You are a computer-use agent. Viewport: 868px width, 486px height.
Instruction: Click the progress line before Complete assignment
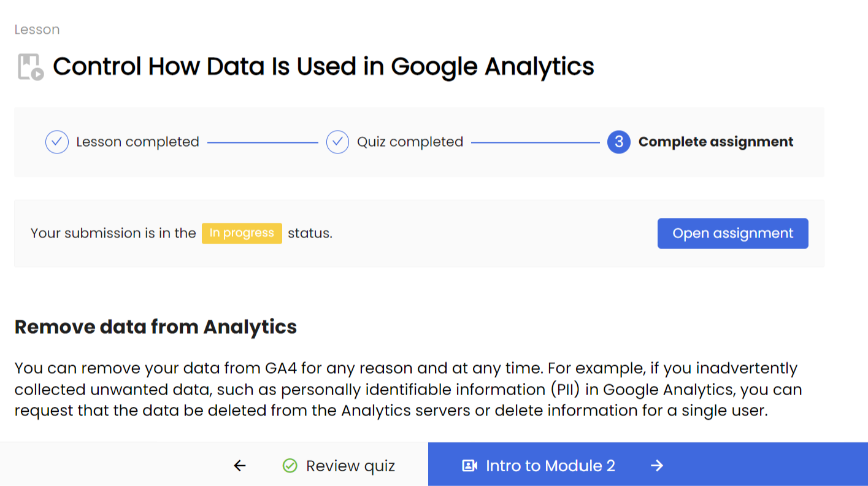pyautogui.click(x=535, y=142)
